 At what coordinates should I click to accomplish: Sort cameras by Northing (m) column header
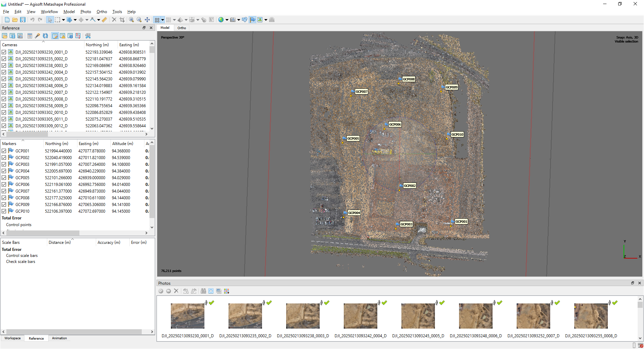[x=101, y=45]
